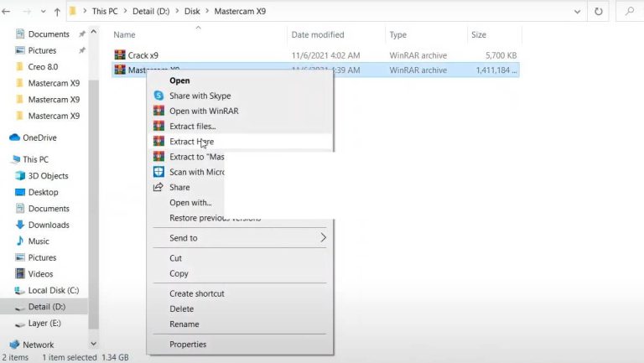Click the OneDrive cloud icon in sidebar
Screen dimensions: 644x363
[14, 137]
